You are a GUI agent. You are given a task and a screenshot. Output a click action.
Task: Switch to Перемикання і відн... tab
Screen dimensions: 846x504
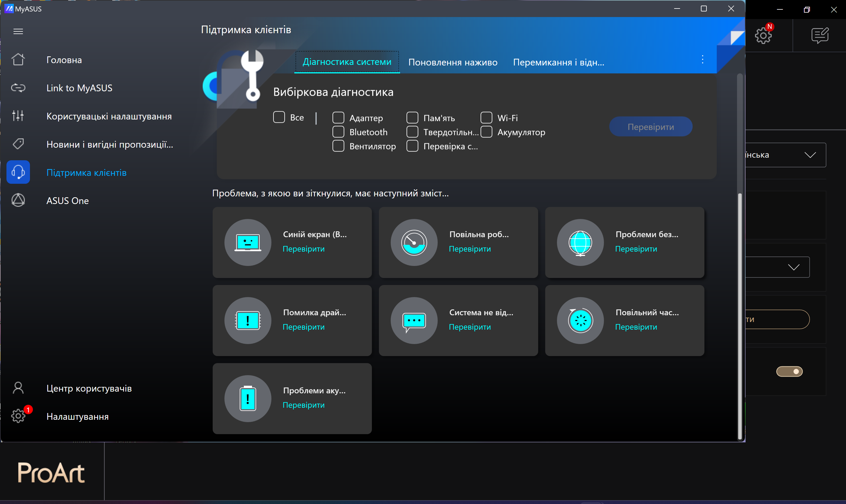(x=558, y=62)
